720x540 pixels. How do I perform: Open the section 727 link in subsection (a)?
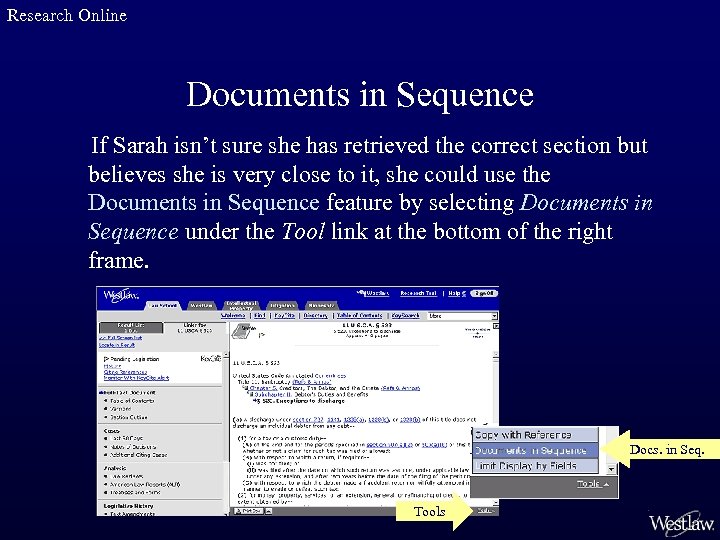click(309, 420)
